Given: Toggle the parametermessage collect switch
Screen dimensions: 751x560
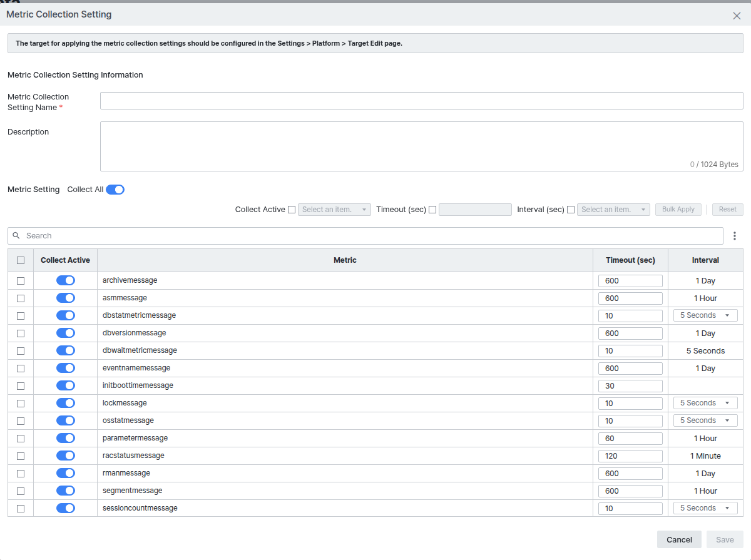Looking at the screenshot, I should coord(66,438).
